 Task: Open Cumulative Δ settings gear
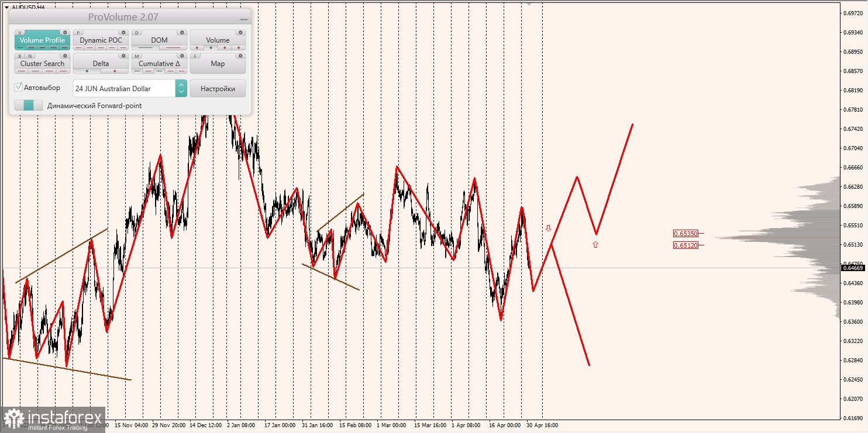182,56
